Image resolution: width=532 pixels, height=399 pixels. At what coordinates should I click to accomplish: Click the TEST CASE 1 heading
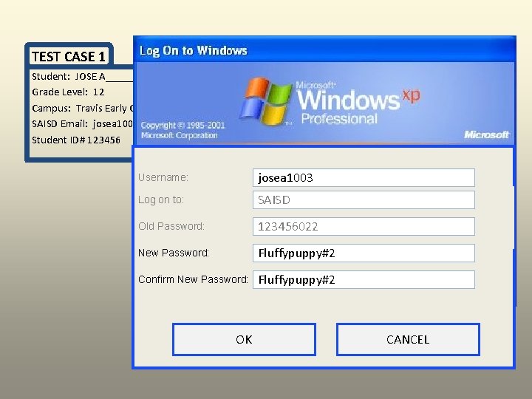pos(69,56)
